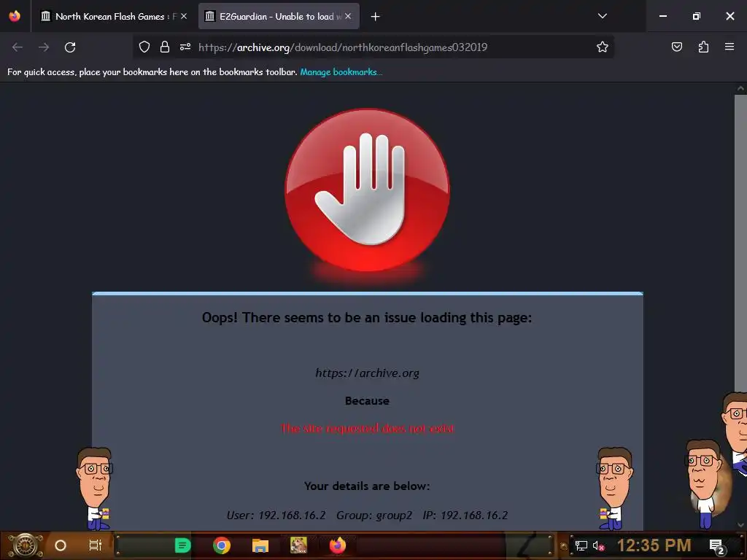Open the Extensions puzzle icon
The image size is (747, 560).
click(x=703, y=47)
